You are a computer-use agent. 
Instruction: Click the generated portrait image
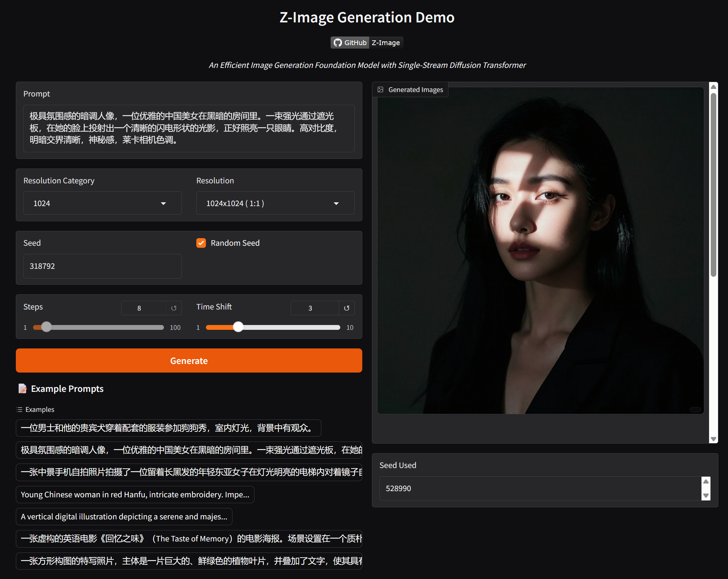(x=540, y=251)
